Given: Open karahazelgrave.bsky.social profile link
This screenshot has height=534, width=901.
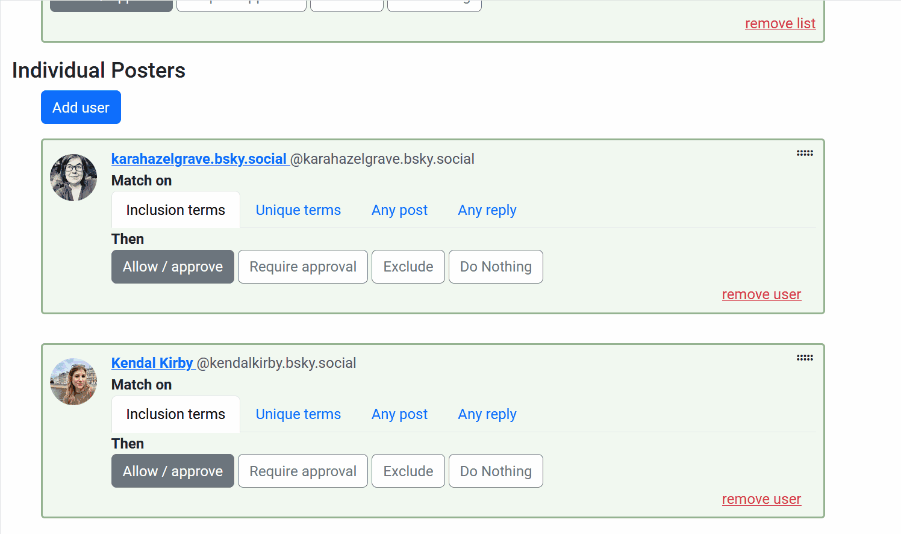Looking at the screenshot, I should point(199,159).
